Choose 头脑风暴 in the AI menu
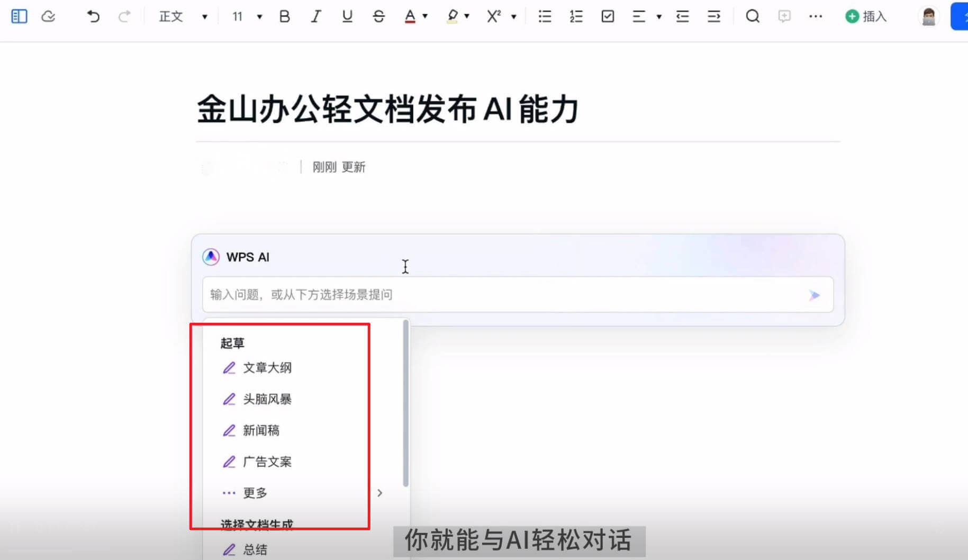 pyautogui.click(x=267, y=399)
